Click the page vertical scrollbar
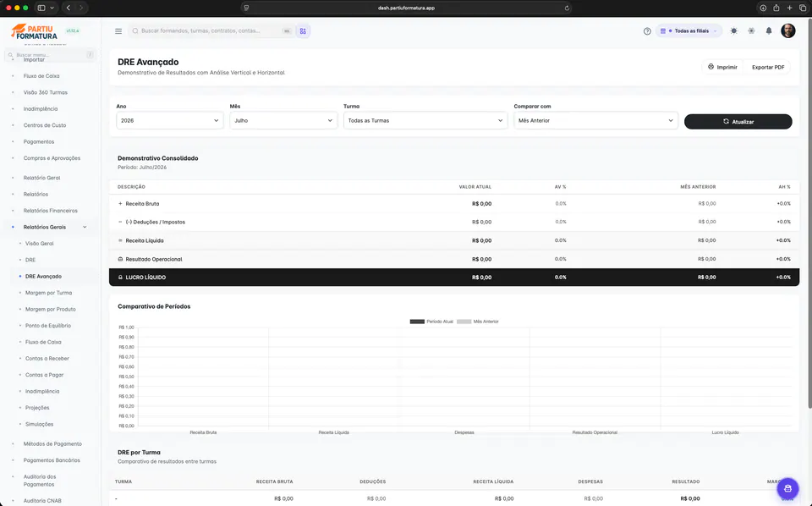 tap(809, 212)
